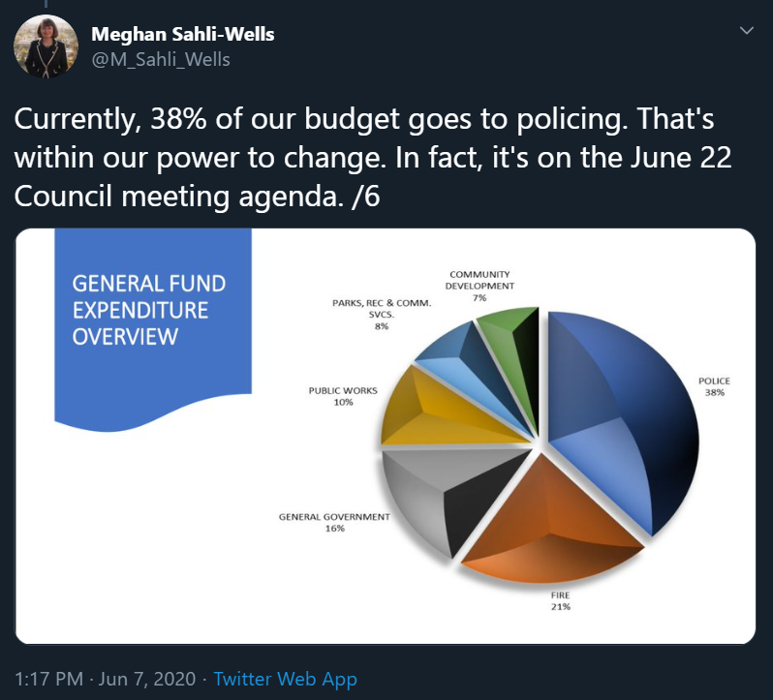The height and width of the screenshot is (700, 773).
Task: Click the COMMUNITY DEVELOPMENT 7% label
Action: click(x=479, y=286)
